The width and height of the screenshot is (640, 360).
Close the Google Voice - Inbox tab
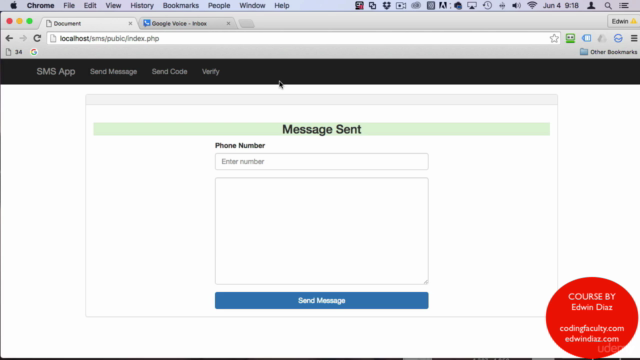click(228, 23)
